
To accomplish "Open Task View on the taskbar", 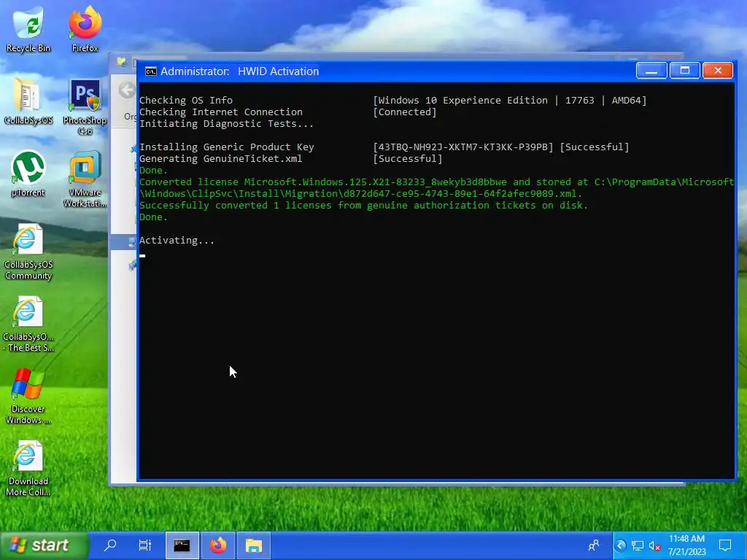I will [145, 545].
